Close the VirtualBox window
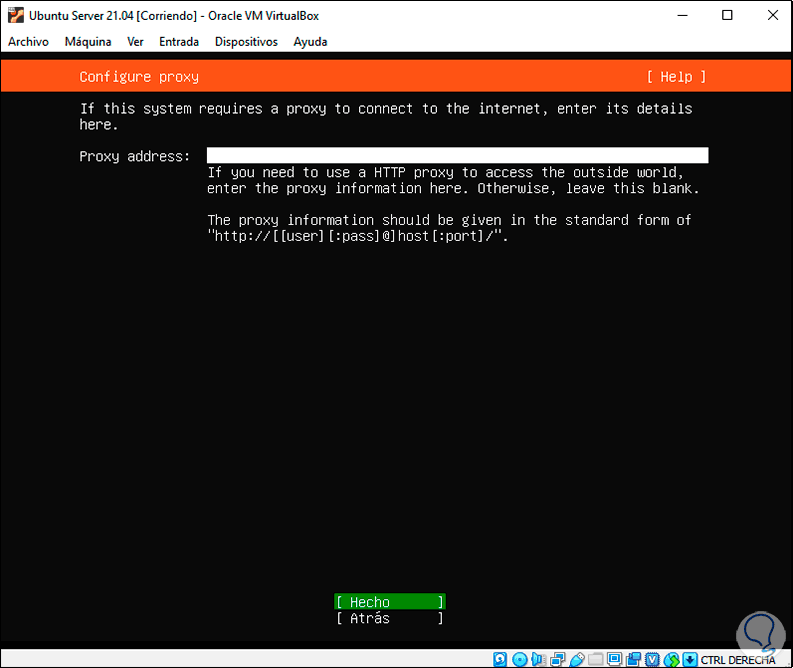Image resolution: width=793 pixels, height=668 pixels. tap(772, 15)
